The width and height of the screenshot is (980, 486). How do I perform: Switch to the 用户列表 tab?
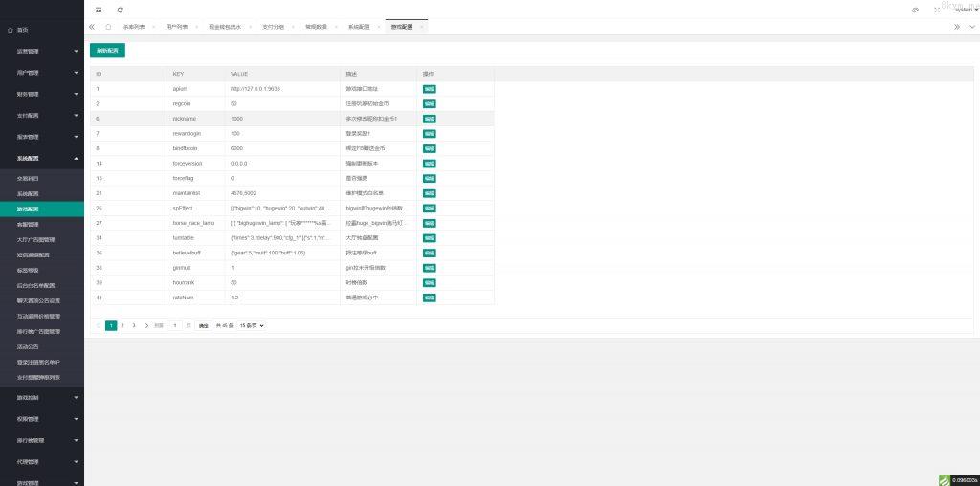point(177,27)
